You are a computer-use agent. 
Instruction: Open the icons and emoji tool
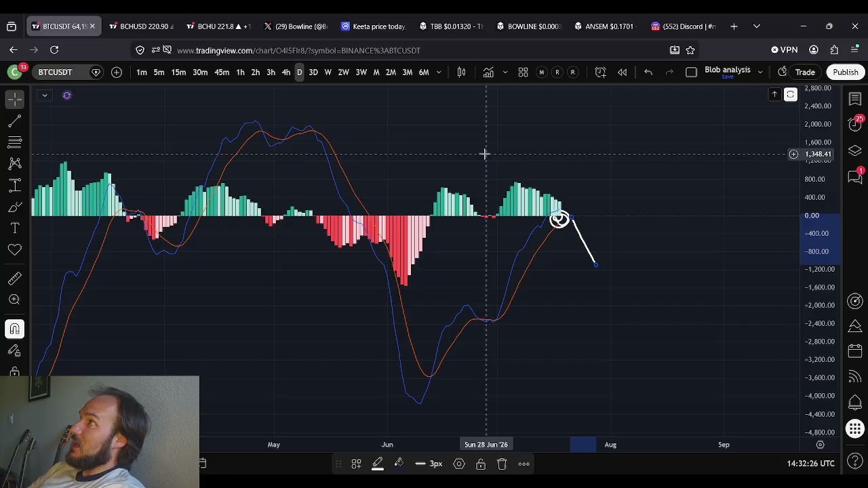point(14,250)
